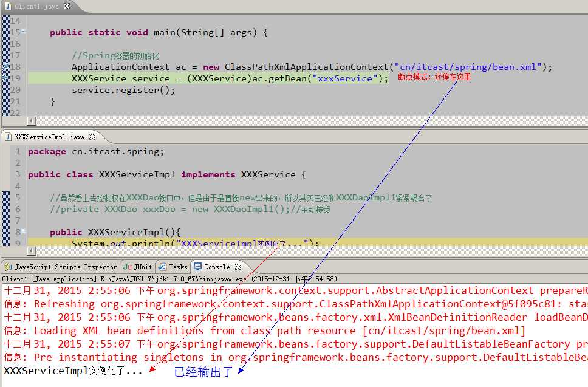Click console output line XXXServiceImpl实例化了...
The height and width of the screenshot is (387, 588).
[73, 371]
